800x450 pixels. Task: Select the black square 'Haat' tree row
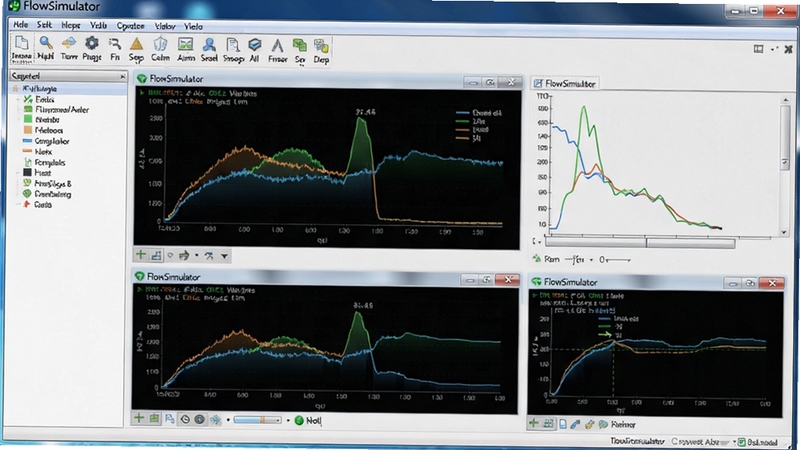click(x=37, y=172)
